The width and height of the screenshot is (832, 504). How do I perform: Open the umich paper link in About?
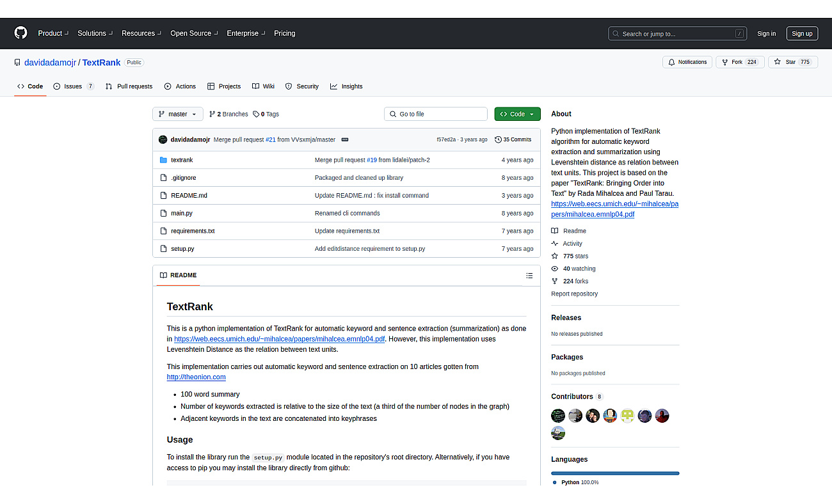pyautogui.click(x=614, y=209)
